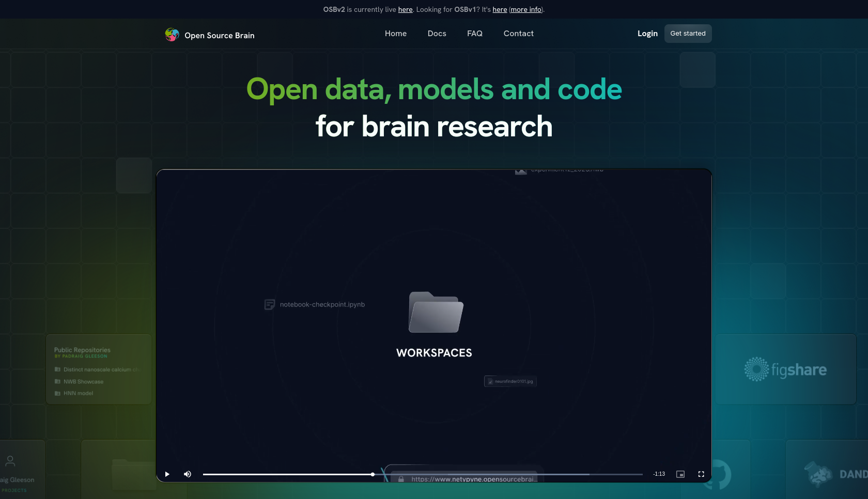Follow the OSBv2 live 'here' link
This screenshot has width=868, height=499.
(406, 9)
